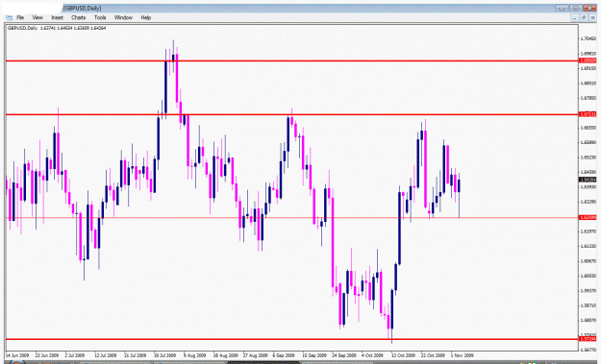Select the red horizontal line labeled 1.57244

[291, 339]
